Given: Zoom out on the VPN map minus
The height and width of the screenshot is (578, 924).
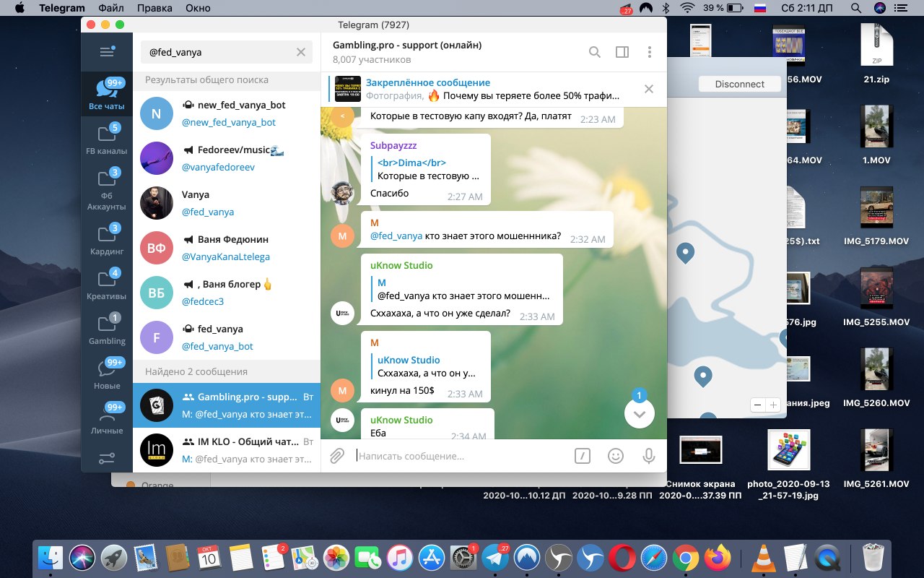Looking at the screenshot, I should 758,405.
